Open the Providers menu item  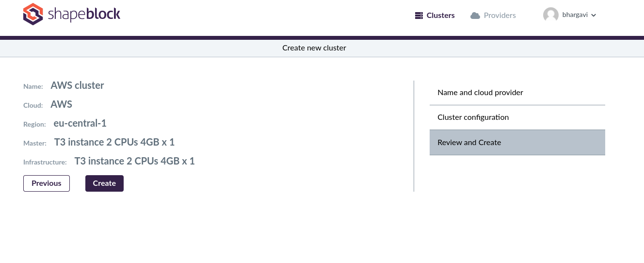[x=493, y=16]
